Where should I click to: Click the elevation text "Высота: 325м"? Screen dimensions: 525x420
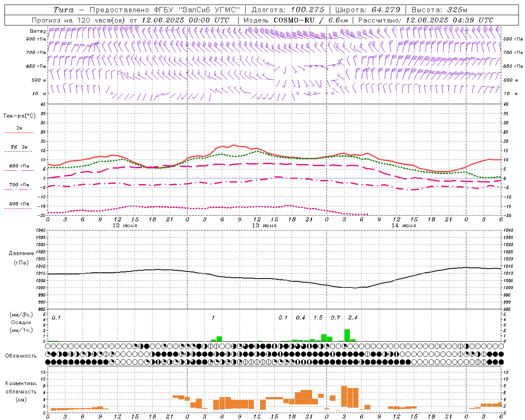tap(439, 10)
